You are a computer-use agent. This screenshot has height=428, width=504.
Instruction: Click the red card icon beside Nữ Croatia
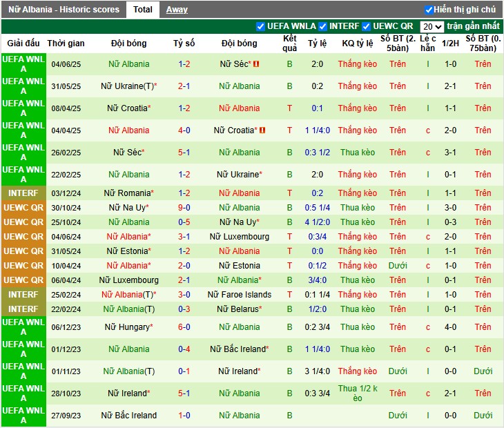263,130
